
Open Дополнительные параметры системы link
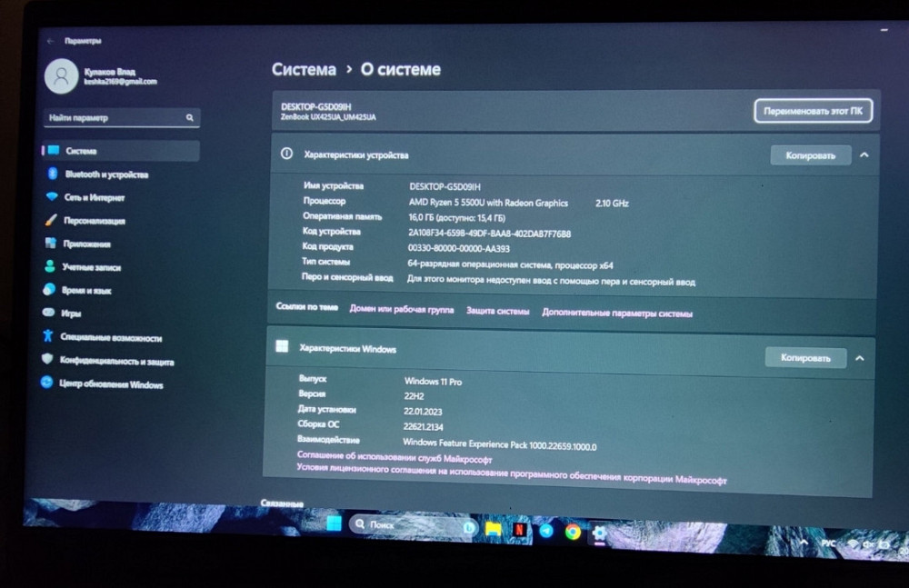(616, 314)
